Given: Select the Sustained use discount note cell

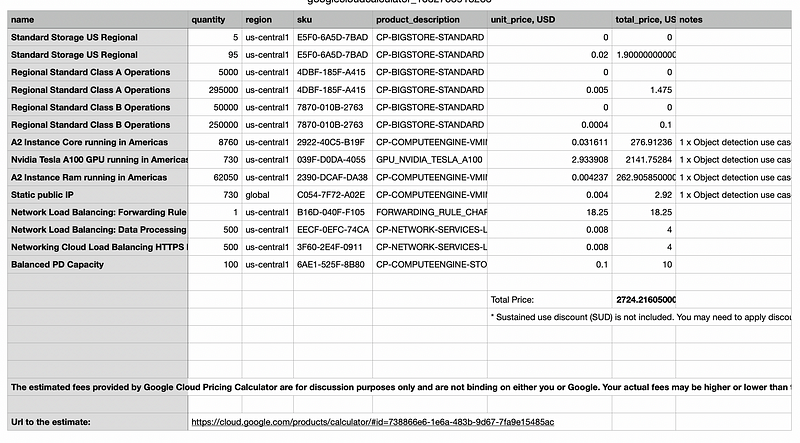Looking at the screenshot, I should (x=640, y=317).
